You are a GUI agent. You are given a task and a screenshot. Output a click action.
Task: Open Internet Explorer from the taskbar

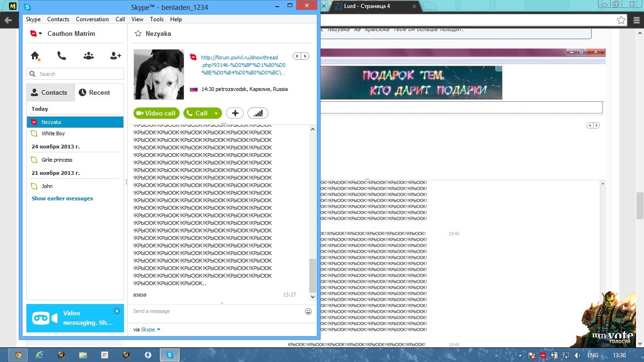click(x=40, y=355)
